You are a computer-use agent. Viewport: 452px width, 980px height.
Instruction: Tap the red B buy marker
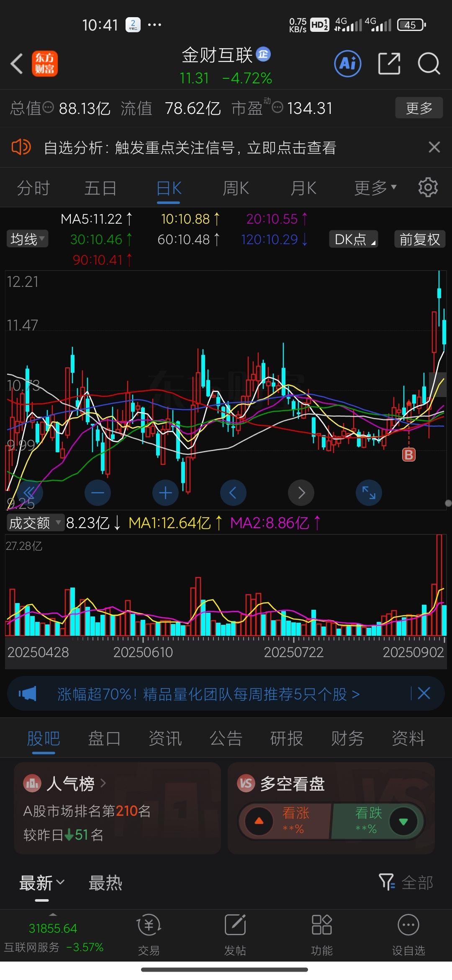tap(409, 454)
